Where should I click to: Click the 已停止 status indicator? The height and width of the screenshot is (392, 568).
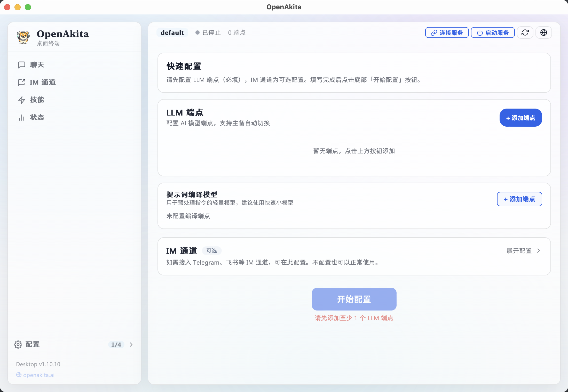coord(208,32)
